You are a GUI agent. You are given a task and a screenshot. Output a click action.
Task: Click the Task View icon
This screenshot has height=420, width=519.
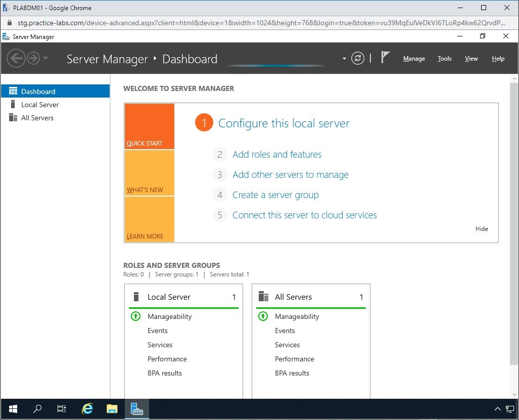coord(61,409)
